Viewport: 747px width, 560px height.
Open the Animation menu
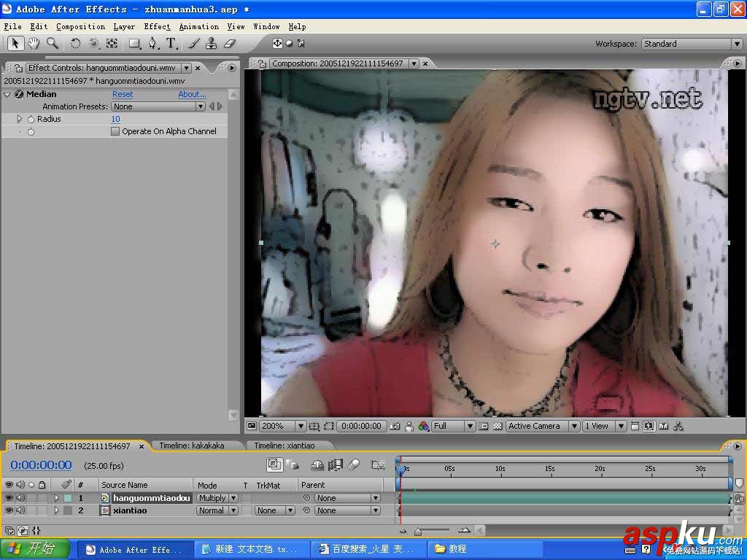point(198,27)
